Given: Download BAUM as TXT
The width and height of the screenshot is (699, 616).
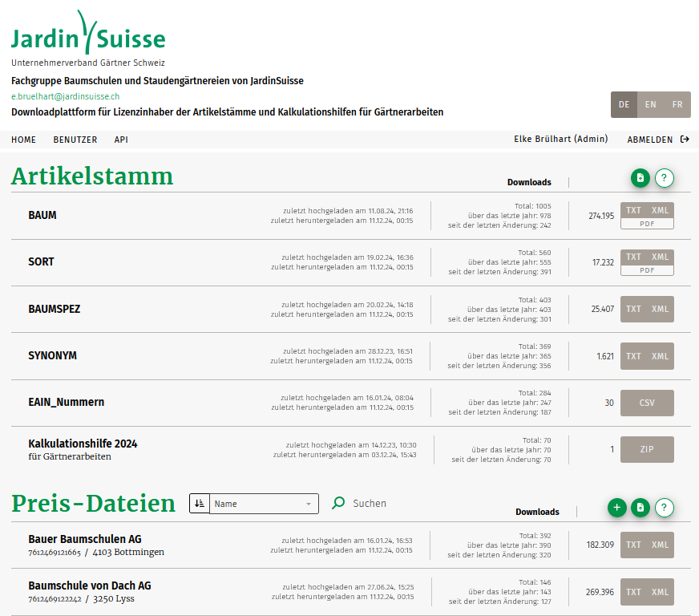Looking at the screenshot, I should point(633,210).
